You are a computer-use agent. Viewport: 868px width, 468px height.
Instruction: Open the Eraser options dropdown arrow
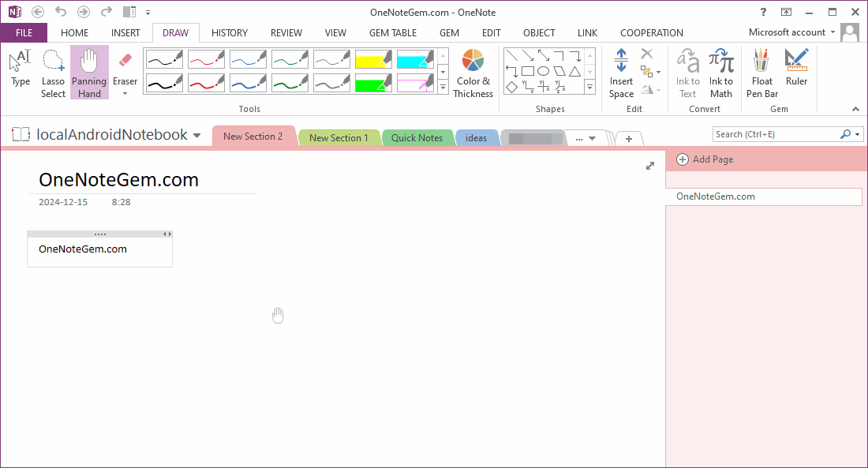click(x=125, y=94)
